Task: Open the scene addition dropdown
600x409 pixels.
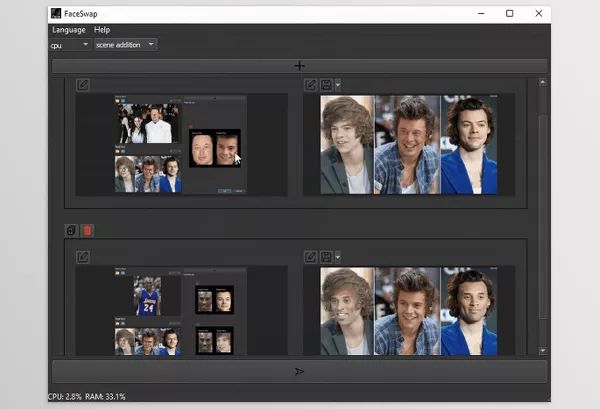Action: click(126, 45)
